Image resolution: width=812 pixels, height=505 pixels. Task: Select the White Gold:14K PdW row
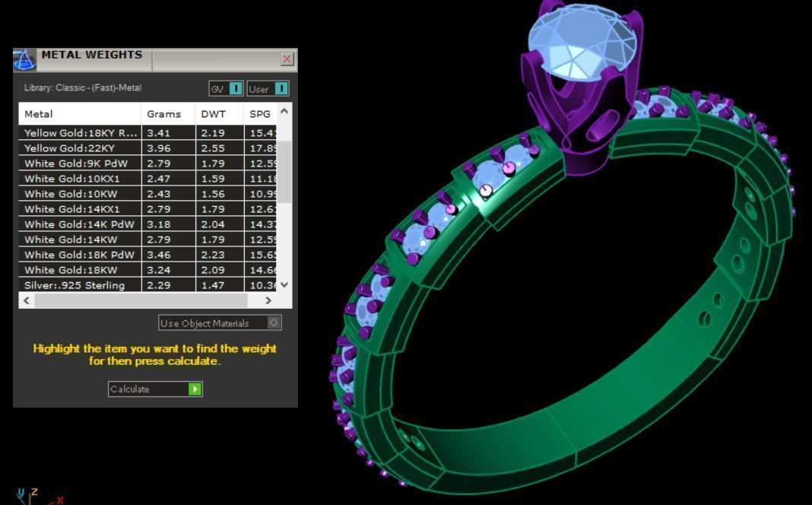pyautogui.click(x=147, y=224)
